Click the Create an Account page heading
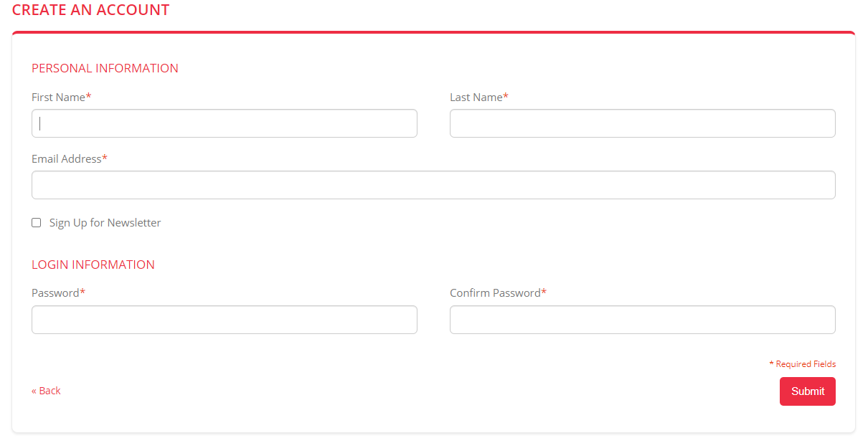868x438 pixels. click(x=91, y=10)
